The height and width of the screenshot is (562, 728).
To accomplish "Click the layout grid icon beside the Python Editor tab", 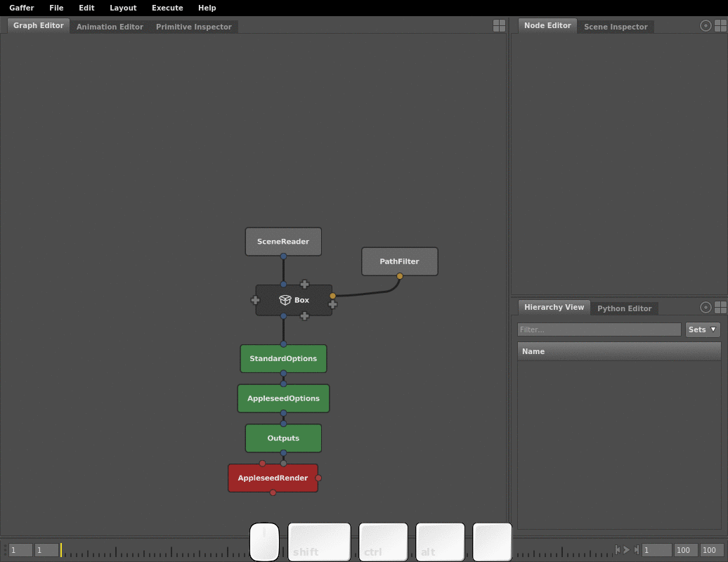I will (x=721, y=307).
